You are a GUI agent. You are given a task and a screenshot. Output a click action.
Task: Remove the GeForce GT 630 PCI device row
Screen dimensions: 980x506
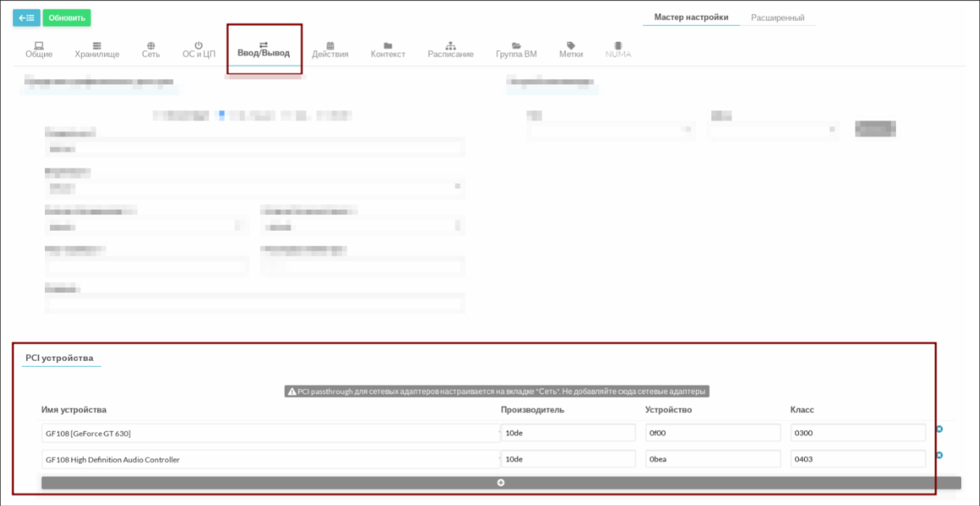pyautogui.click(x=939, y=429)
